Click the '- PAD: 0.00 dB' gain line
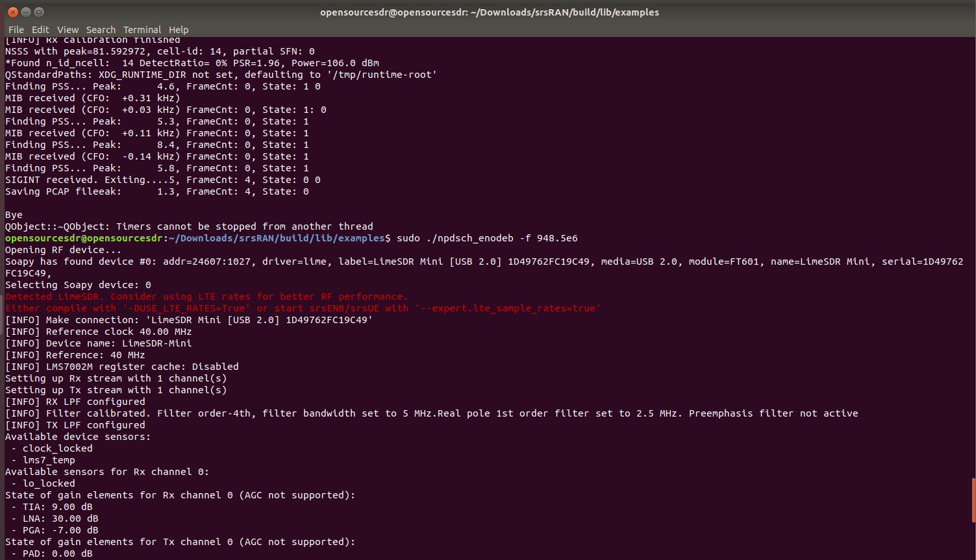The image size is (976, 560). tap(52, 554)
